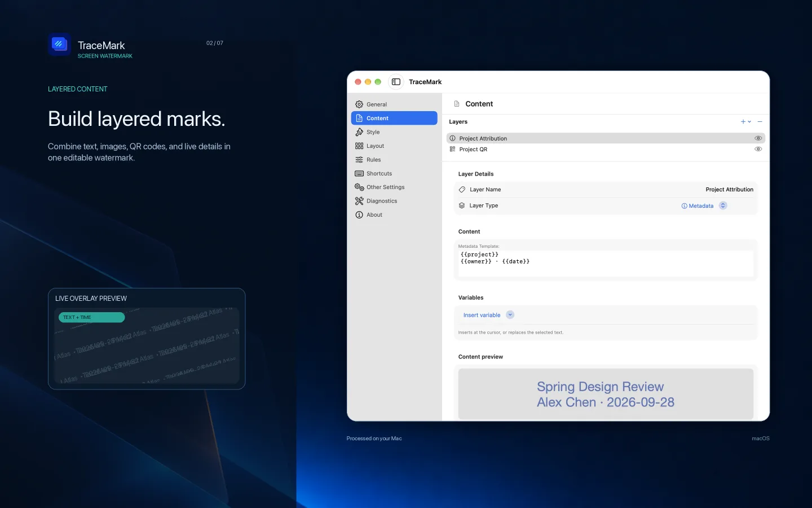This screenshot has width=812, height=508.
Task: Edit the Layer Name field value
Action: click(x=729, y=190)
